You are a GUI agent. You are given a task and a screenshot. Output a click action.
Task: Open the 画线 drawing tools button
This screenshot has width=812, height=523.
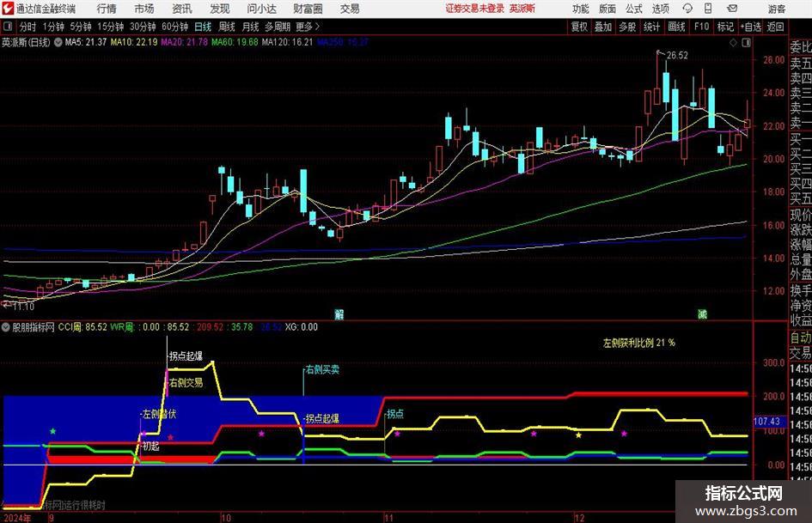click(676, 27)
